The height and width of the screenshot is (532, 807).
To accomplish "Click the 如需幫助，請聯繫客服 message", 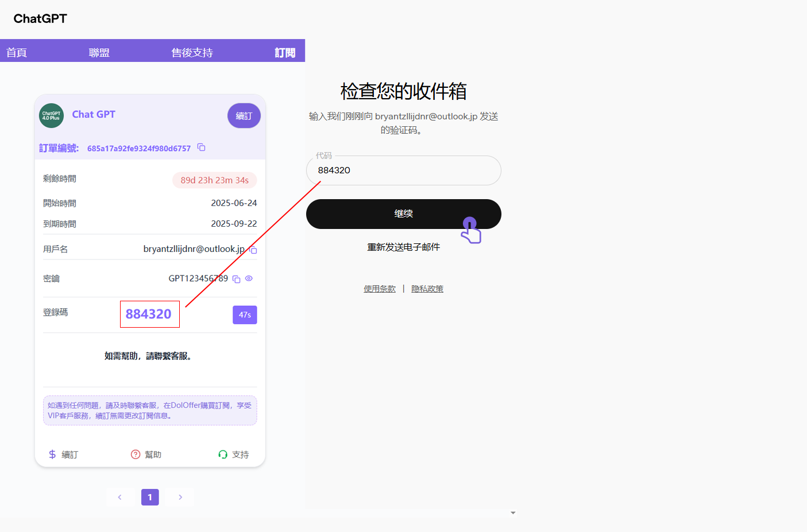I will 148,356.
